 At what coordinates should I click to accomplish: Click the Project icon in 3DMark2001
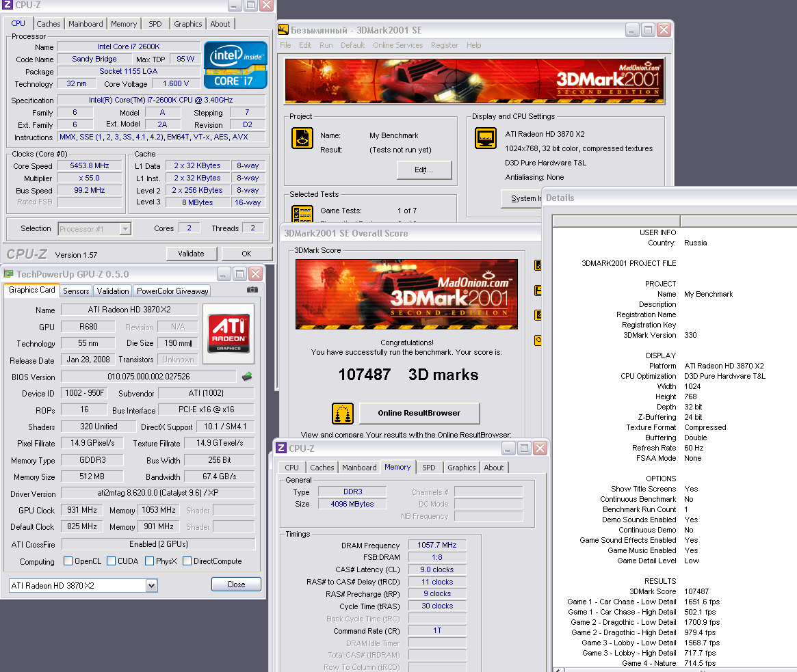pos(302,138)
